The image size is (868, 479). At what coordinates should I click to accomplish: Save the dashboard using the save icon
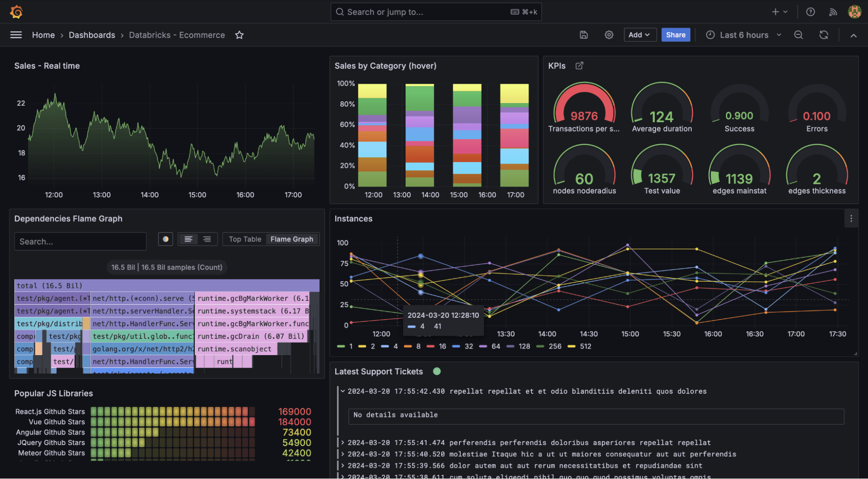coord(584,35)
